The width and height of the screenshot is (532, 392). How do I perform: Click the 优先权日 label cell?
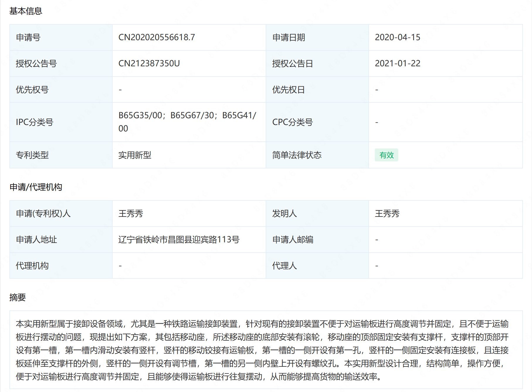click(x=317, y=89)
